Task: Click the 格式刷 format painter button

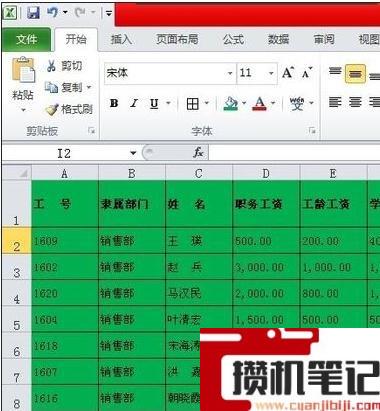Action: tap(69, 109)
